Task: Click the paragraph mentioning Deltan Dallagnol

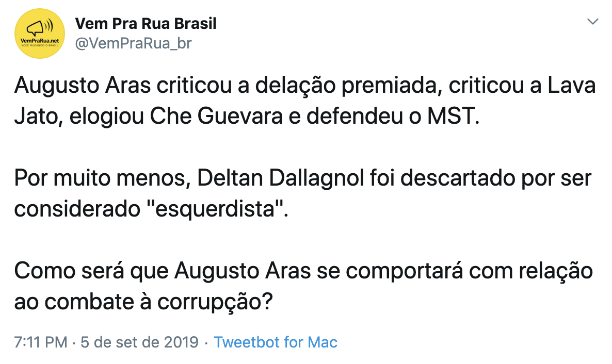Action: pos(303,193)
